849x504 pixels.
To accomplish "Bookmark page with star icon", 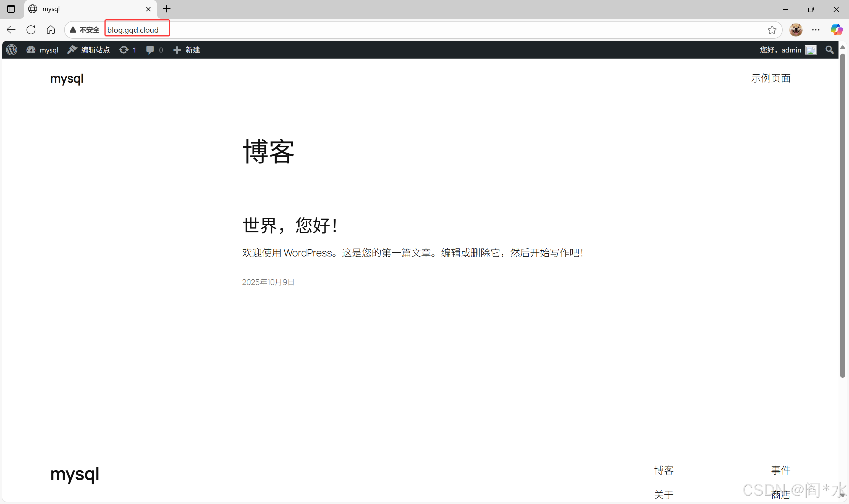I will point(772,30).
